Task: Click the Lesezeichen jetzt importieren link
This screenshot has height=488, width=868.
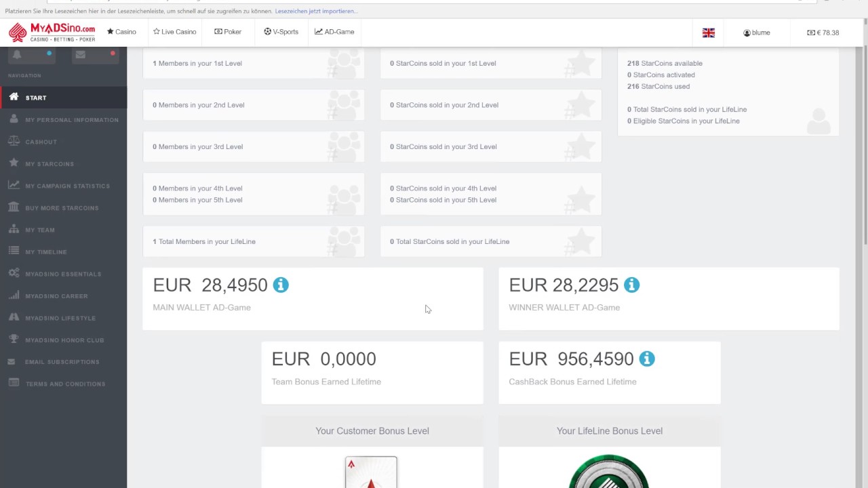Action: 317,11
